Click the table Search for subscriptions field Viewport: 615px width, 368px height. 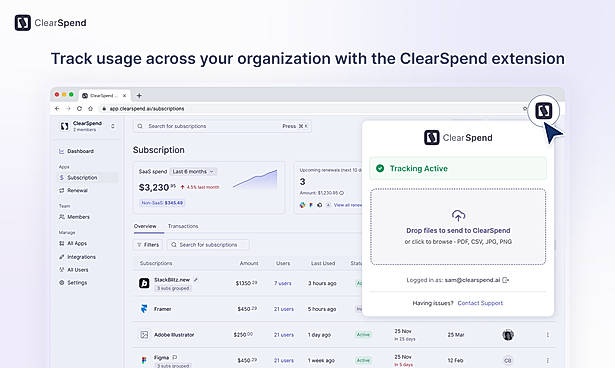click(208, 244)
